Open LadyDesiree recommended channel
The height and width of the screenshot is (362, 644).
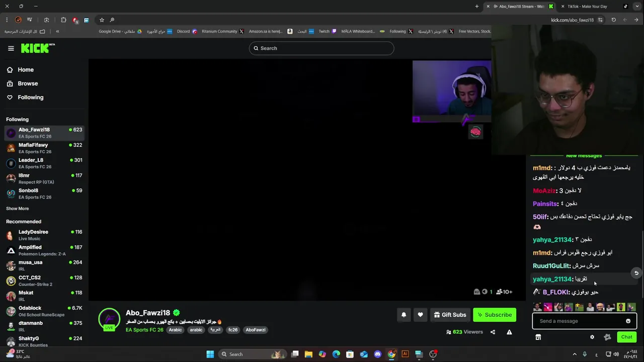(44, 235)
